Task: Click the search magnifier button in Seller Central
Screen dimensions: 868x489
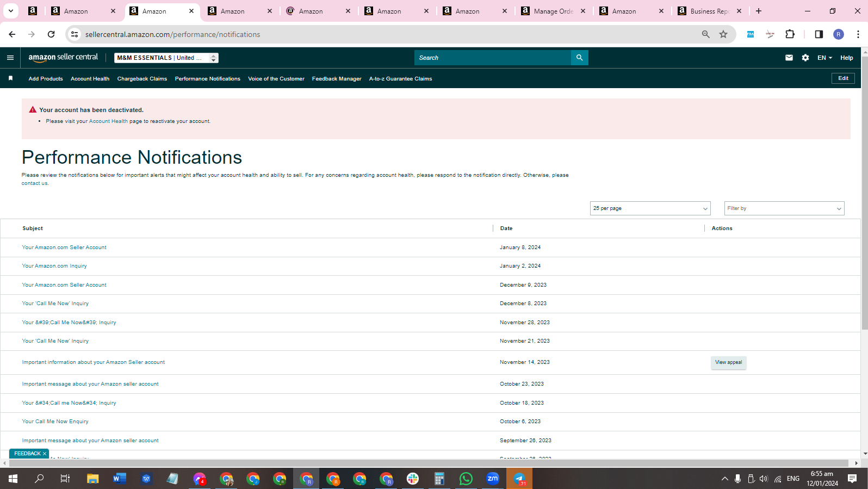Action: (579, 58)
